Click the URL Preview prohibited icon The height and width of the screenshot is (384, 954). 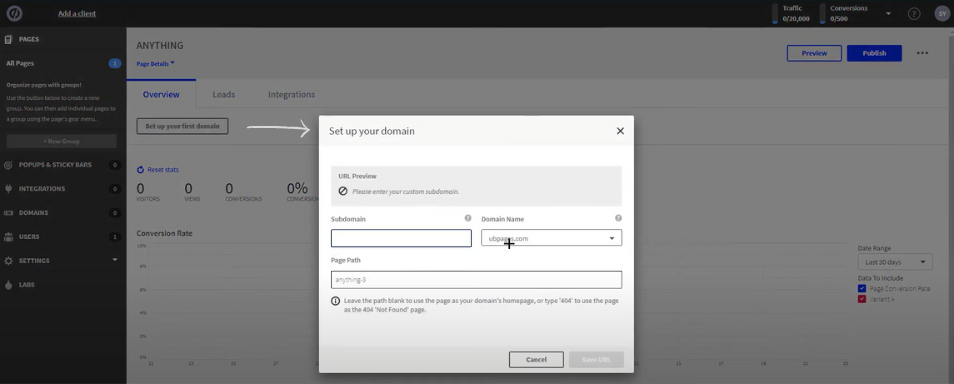[x=343, y=191]
